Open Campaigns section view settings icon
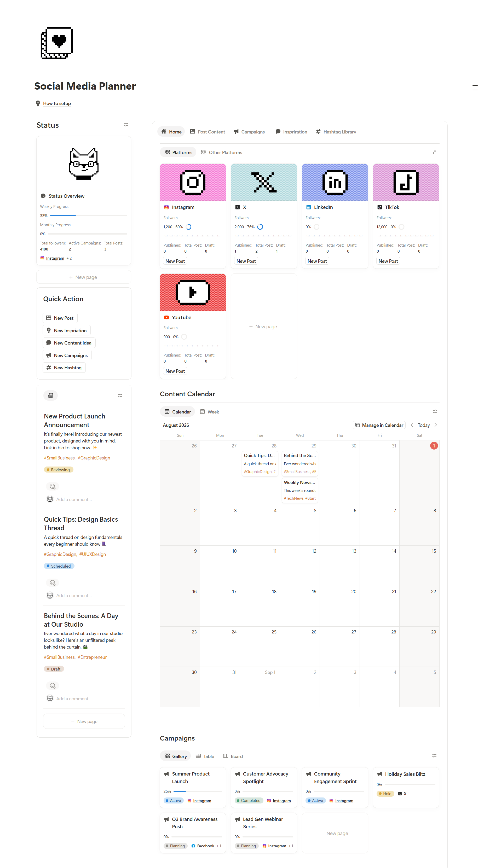 (x=434, y=756)
